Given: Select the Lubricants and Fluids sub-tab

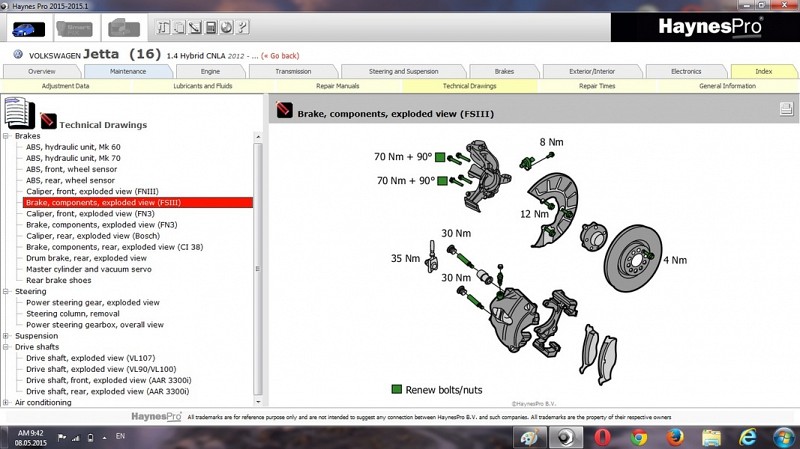Looking at the screenshot, I should point(203,86).
